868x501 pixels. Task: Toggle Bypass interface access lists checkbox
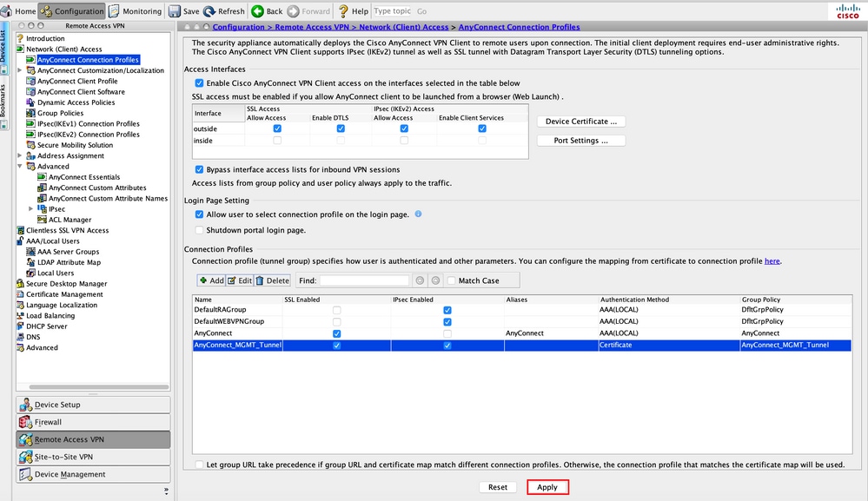199,170
